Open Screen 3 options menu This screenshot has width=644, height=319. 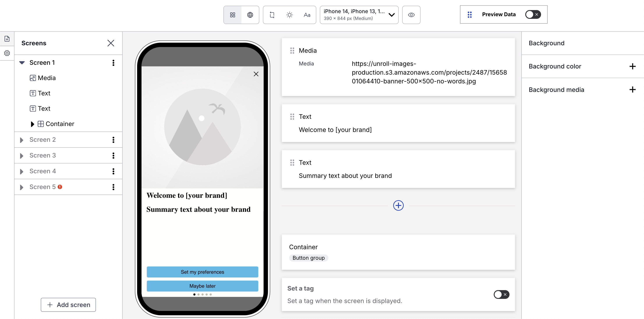[x=113, y=156]
